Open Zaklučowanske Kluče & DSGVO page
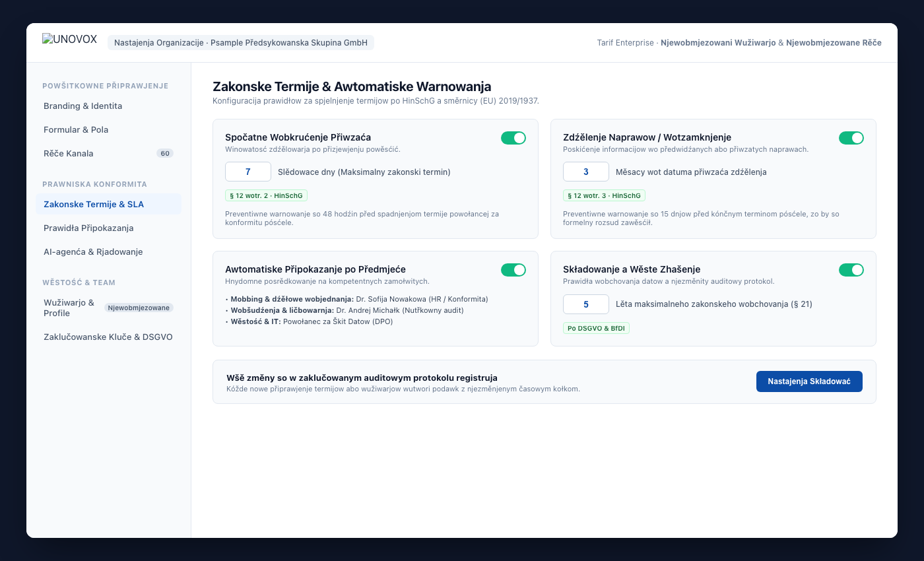The image size is (924, 561). coord(109,337)
